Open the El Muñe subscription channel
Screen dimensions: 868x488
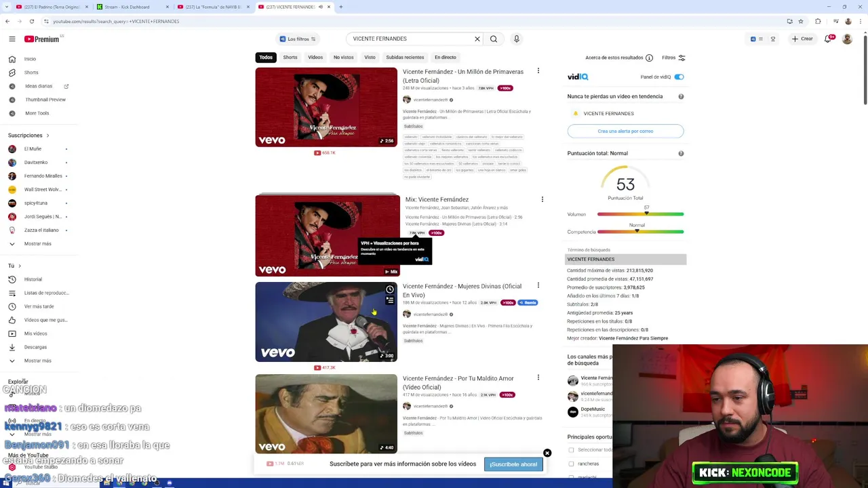tap(33, 149)
